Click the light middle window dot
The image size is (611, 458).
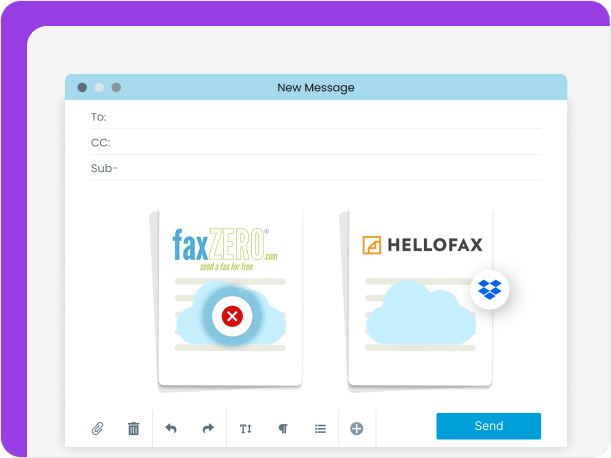(99, 87)
